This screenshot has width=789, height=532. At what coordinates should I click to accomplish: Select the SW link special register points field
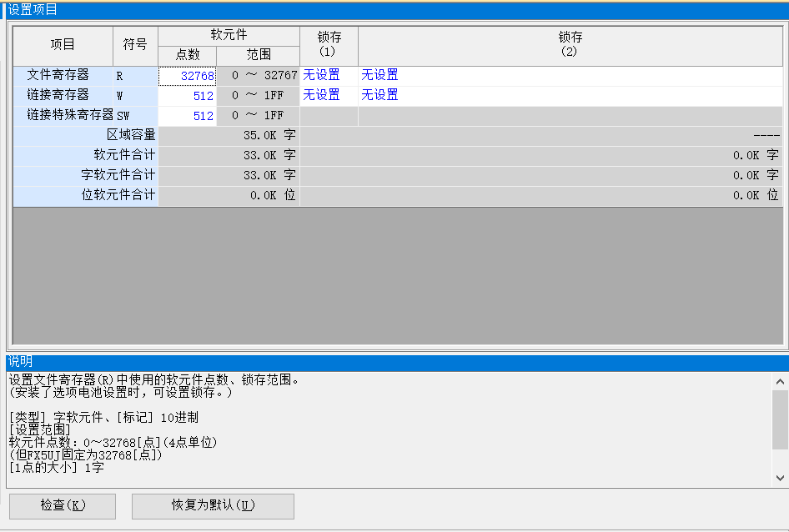188,116
